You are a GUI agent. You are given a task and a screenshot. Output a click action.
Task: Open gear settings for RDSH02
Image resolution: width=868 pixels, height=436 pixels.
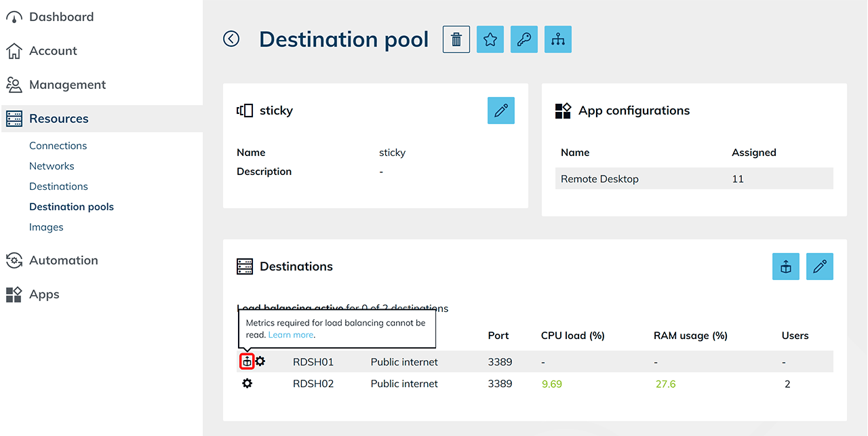click(x=248, y=384)
